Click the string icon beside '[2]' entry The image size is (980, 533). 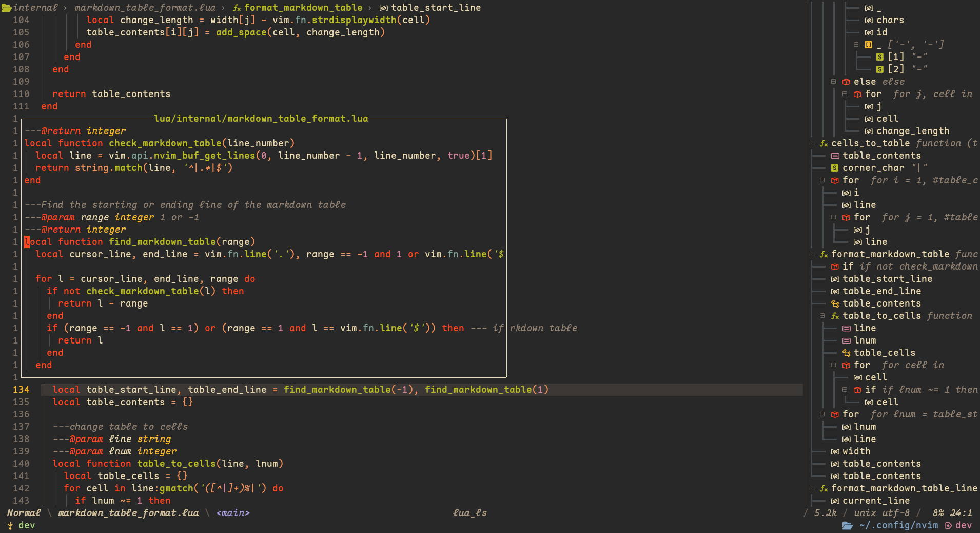(880, 69)
